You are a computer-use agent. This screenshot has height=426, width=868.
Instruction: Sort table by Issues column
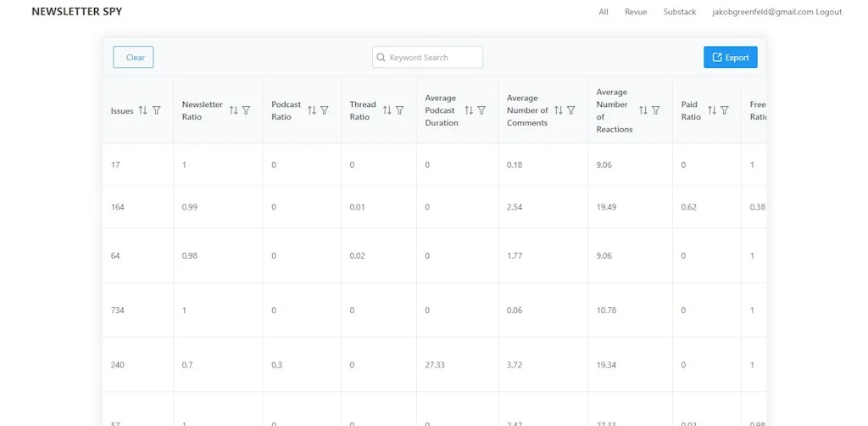point(143,110)
